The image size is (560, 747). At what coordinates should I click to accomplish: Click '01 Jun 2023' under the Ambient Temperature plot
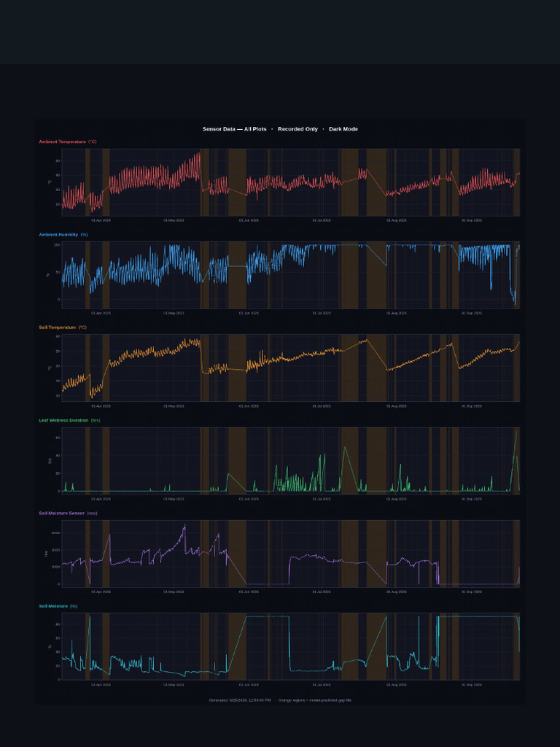[249, 220]
